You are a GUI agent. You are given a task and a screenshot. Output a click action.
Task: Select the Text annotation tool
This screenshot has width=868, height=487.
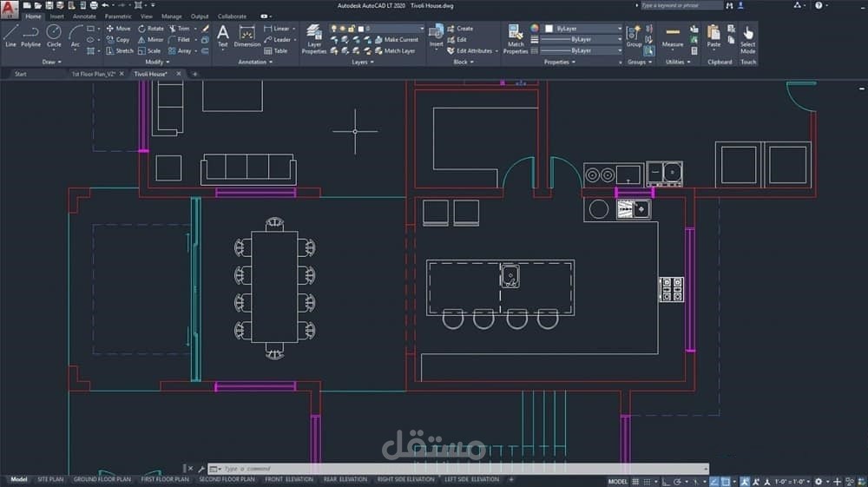[x=222, y=36]
